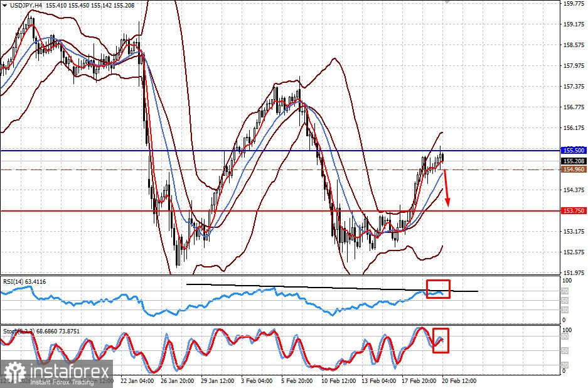Click the 29 Jan 12:00 time label
Image resolution: width=588 pixels, height=388 pixels.
218,381
